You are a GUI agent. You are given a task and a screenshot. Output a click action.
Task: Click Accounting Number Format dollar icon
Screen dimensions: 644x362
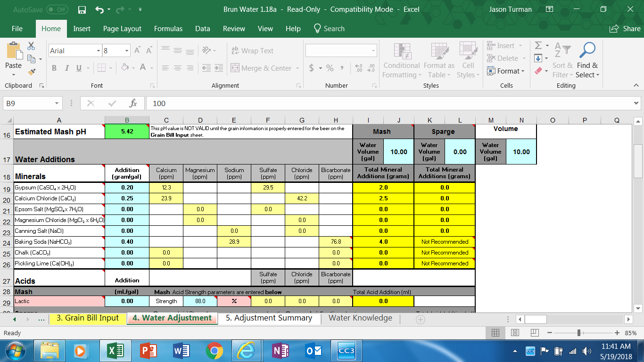tap(312, 68)
